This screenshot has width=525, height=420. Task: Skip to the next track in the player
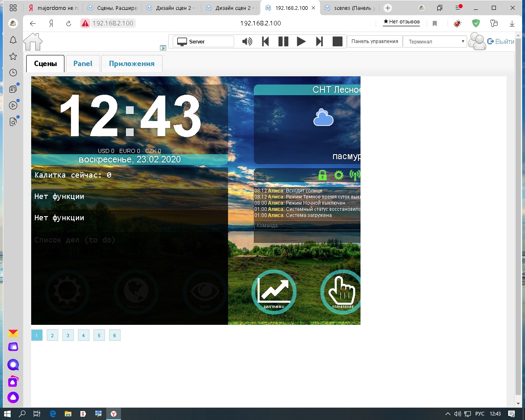320,41
